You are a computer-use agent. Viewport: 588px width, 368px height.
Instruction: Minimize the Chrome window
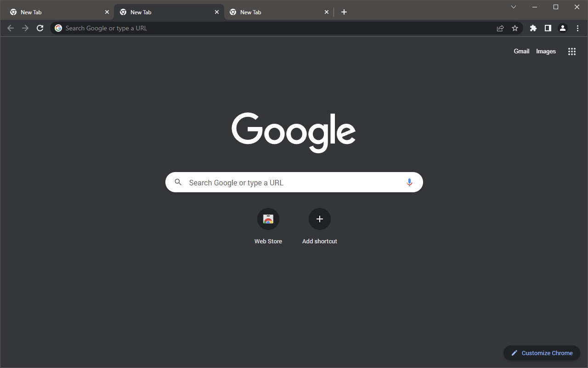pyautogui.click(x=535, y=7)
